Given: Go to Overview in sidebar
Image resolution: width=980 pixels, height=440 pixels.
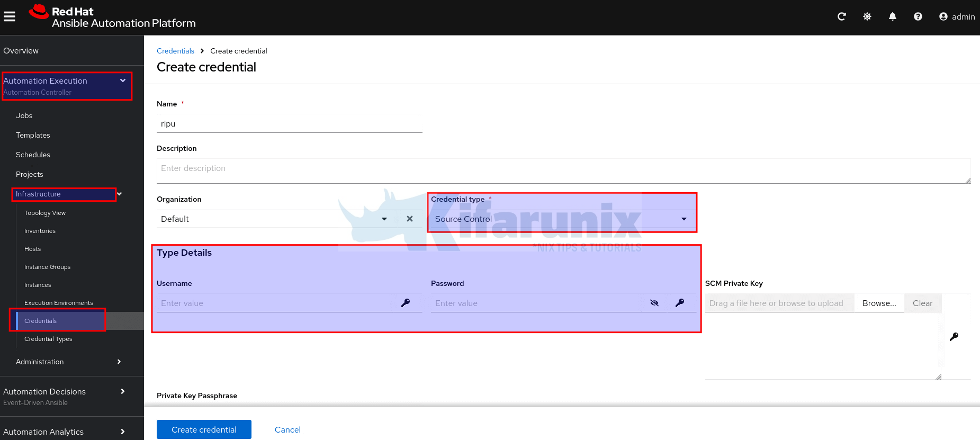Looking at the screenshot, I should [x=21, y=51].
